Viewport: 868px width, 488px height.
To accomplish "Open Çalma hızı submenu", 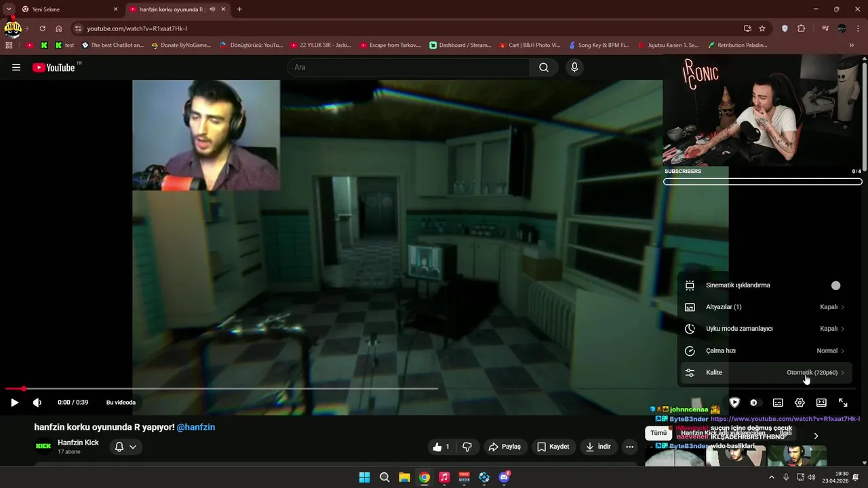I will pos(764,350).
